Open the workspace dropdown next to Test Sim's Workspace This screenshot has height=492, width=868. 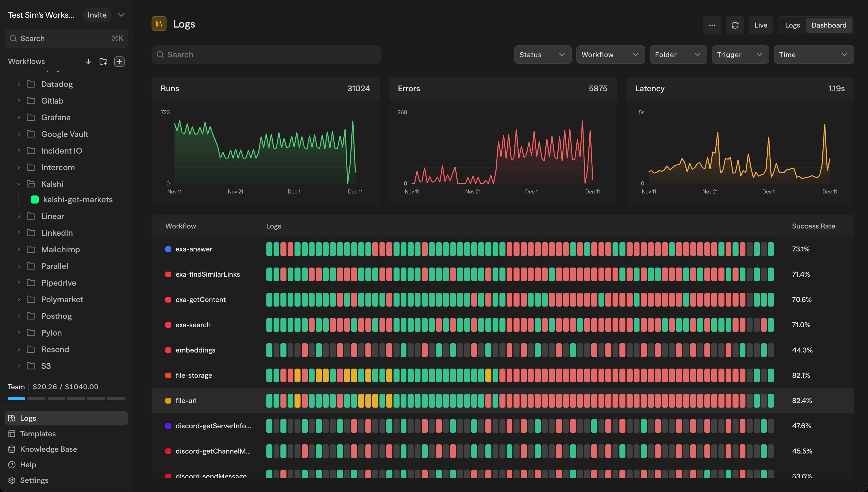click(x=121, y=15)
